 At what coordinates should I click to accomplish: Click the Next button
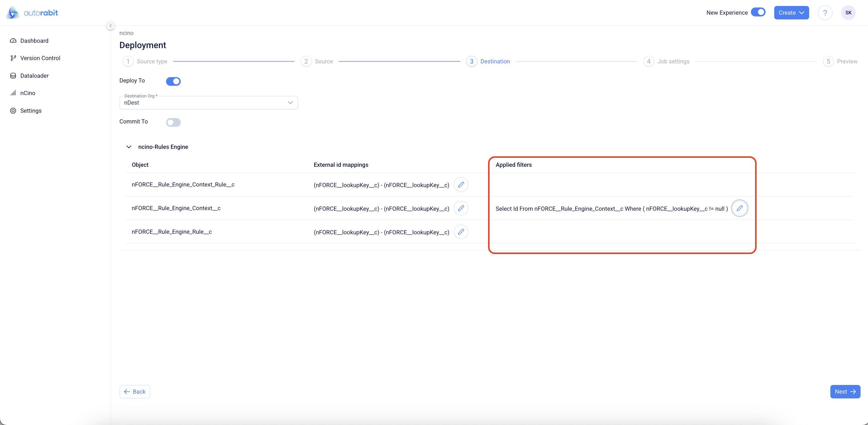coord(845,392)
